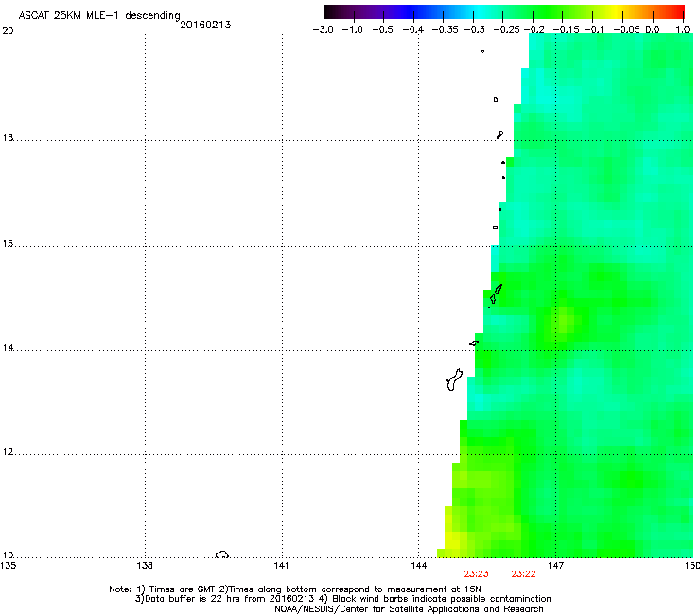Click the color bar label -0.25
Screen dimensions: 700x615
(x=506, y=30)
